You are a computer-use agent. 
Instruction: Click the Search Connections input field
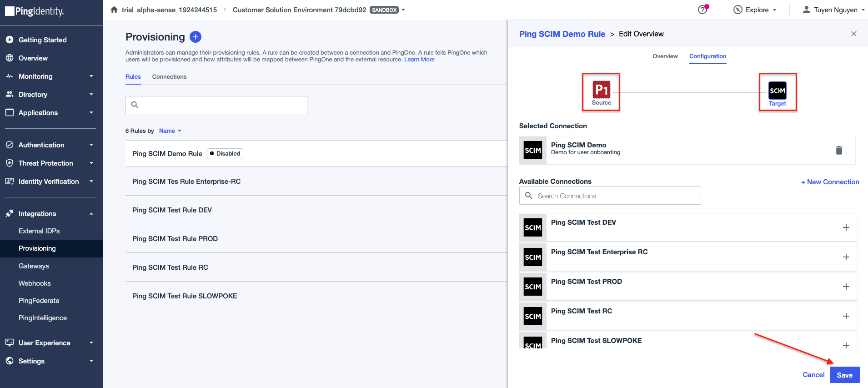pos(610,196)
